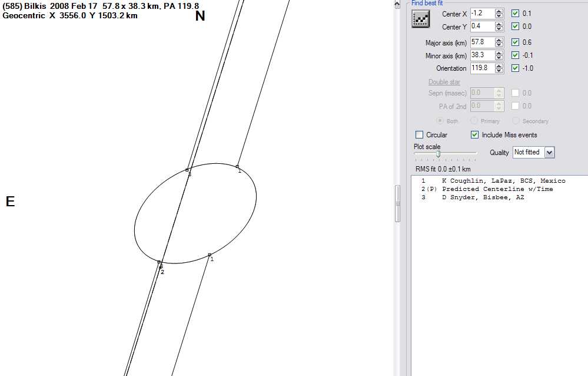Check the Sepn (masec) checkbox

coord(515,93)
